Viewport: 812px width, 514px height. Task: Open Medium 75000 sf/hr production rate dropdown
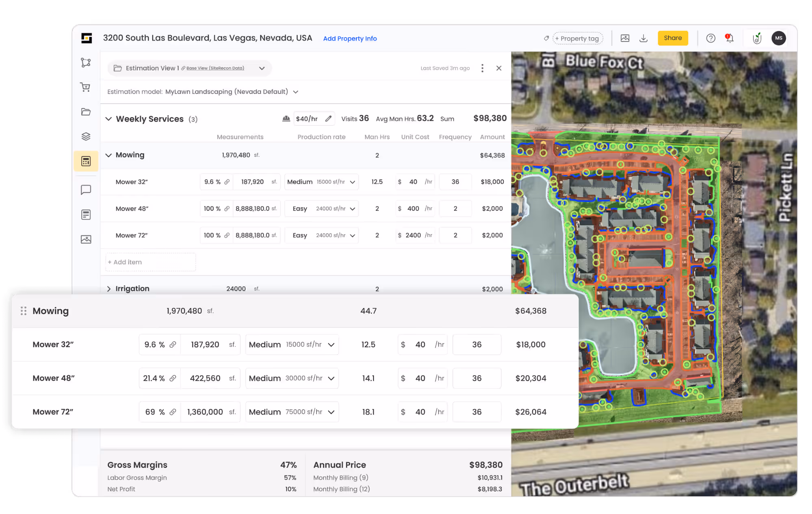click(x=292, y=412)
